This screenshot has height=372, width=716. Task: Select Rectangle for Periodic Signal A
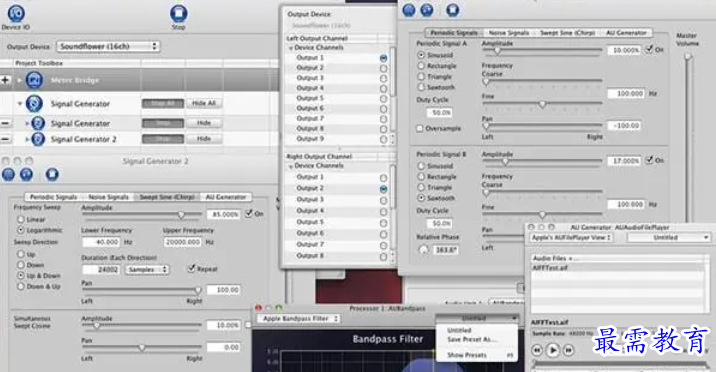pos(421,66)
